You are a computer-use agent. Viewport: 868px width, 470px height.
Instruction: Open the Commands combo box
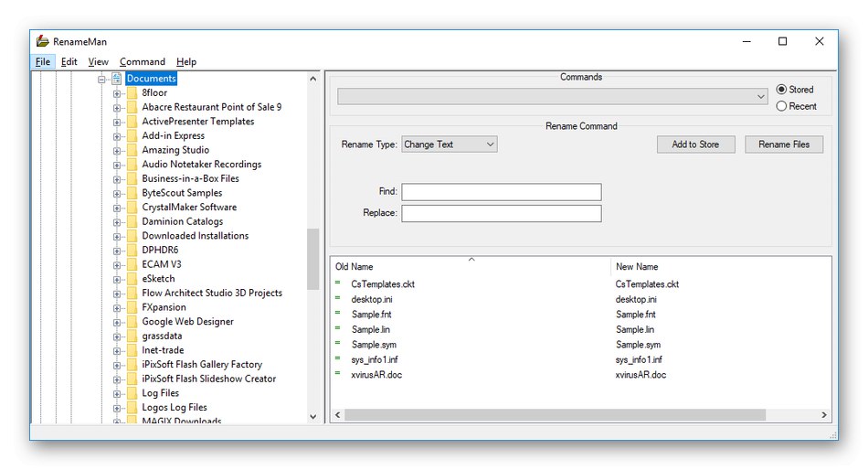553,96
